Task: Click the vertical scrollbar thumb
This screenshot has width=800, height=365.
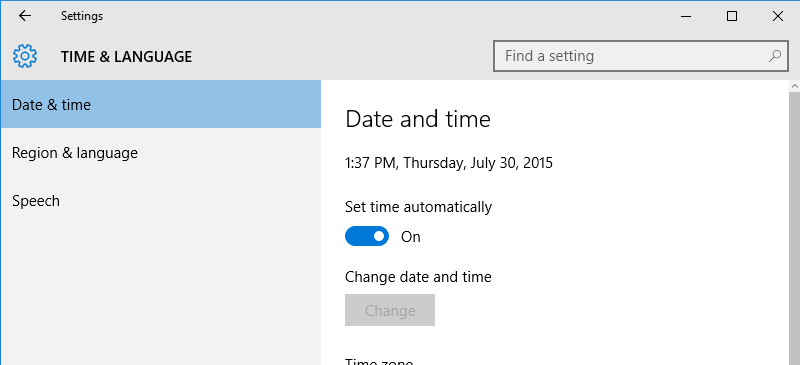Action: tap(794, 227)
